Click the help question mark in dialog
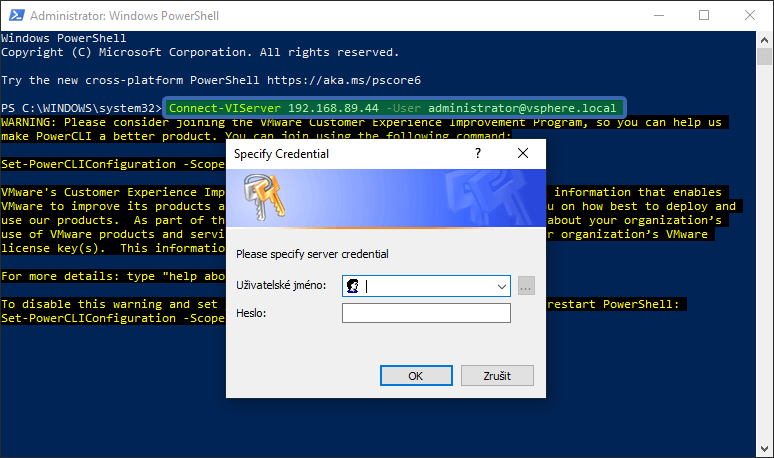 [478, 153]
